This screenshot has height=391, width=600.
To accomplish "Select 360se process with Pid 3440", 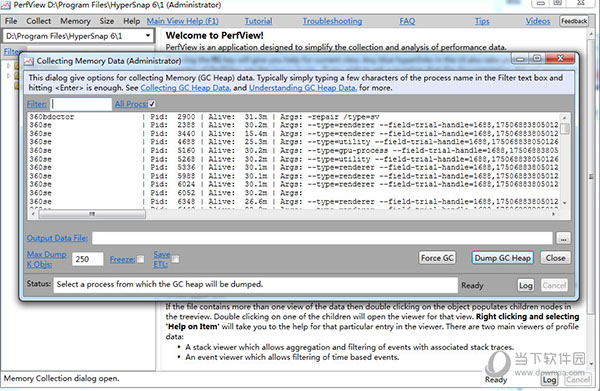I will 294,134.
